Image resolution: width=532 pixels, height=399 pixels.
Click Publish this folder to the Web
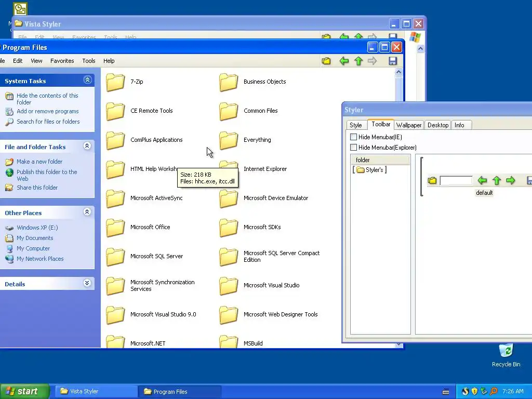tap(47, 176)
